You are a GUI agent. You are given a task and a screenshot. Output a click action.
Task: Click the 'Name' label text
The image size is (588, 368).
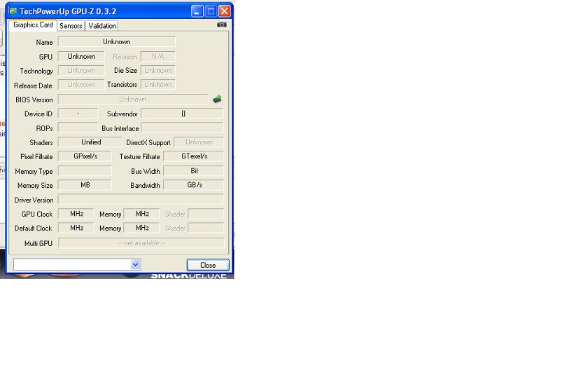click(44, 43)
